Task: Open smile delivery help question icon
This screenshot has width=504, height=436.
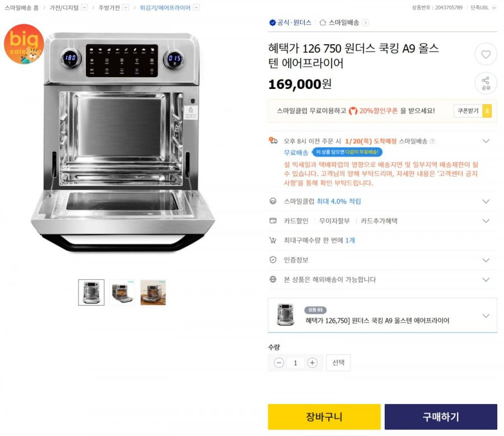Action: point(433,141)
